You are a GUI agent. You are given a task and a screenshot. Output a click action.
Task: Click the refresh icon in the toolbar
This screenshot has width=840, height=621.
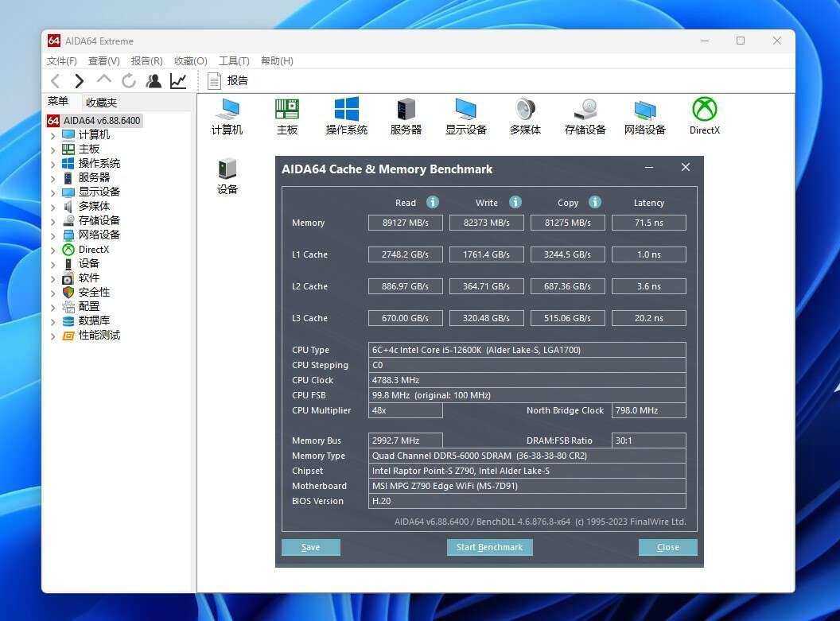tap(129, 80)
